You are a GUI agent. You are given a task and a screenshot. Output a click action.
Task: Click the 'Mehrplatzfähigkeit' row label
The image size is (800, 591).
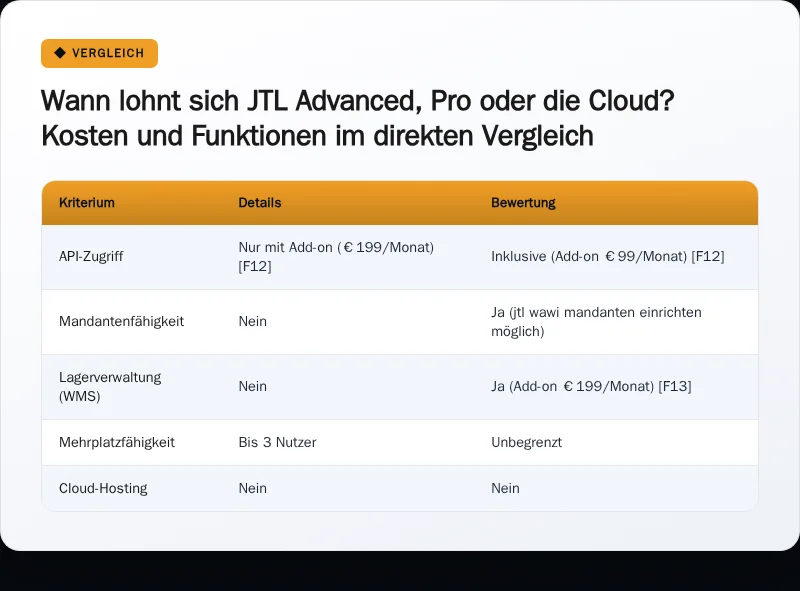click(117, 442)
